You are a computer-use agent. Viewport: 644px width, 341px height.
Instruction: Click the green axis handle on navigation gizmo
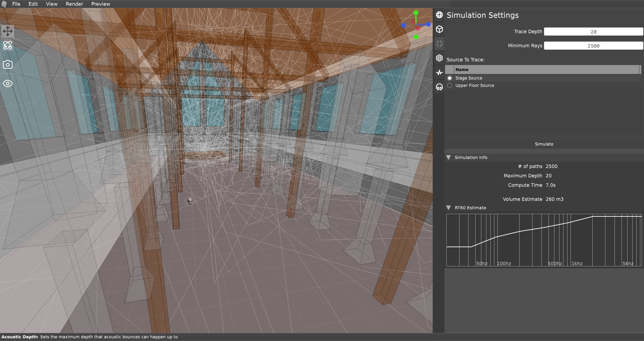click(x=416, y=12)
